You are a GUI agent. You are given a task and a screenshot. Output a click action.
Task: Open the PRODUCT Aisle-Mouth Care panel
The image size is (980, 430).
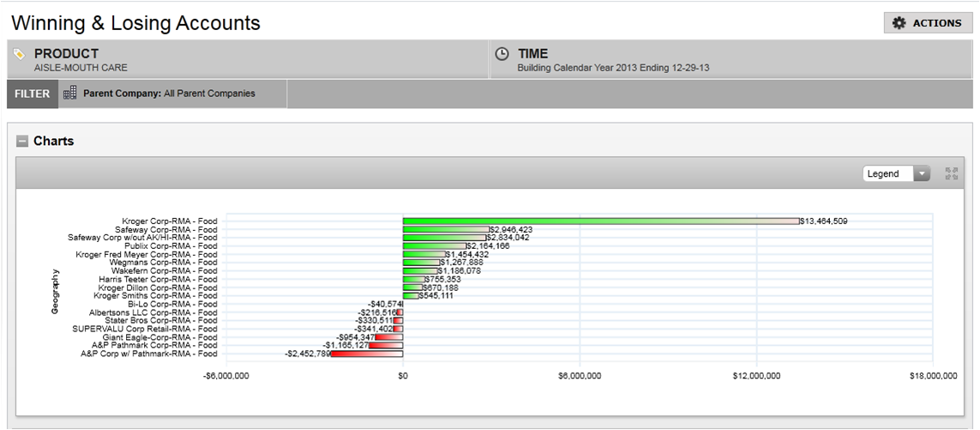249,59
